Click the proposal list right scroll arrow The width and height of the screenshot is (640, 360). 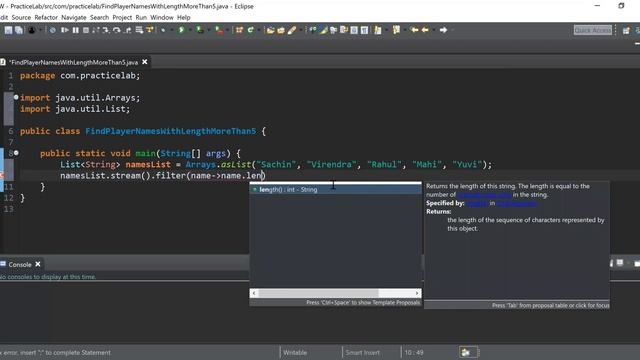(x=417, y=293)
